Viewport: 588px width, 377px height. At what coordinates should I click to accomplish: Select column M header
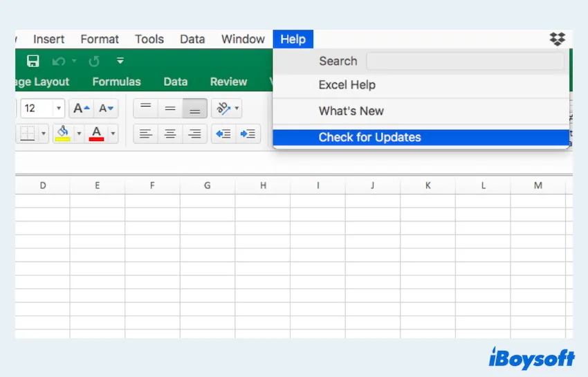point(538,185)
